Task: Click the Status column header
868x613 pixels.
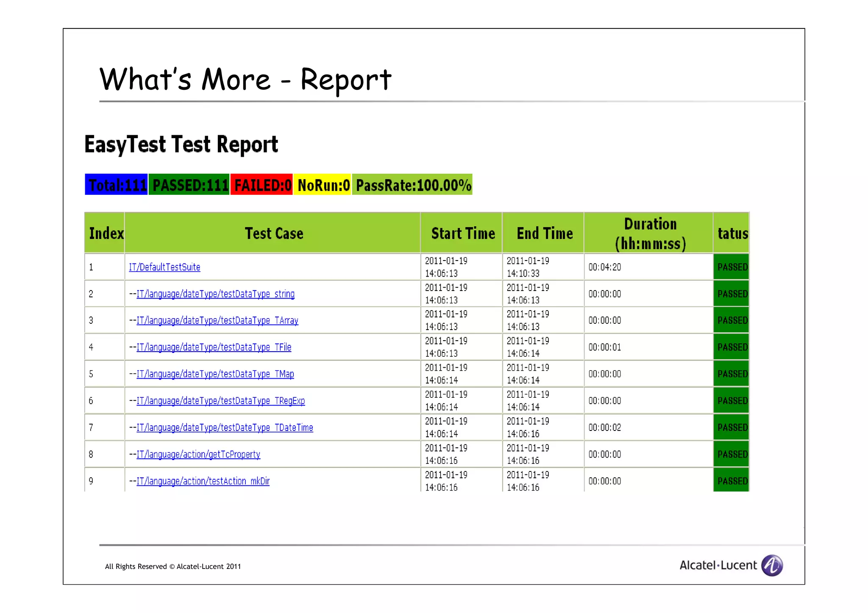Action: point(732,233)
